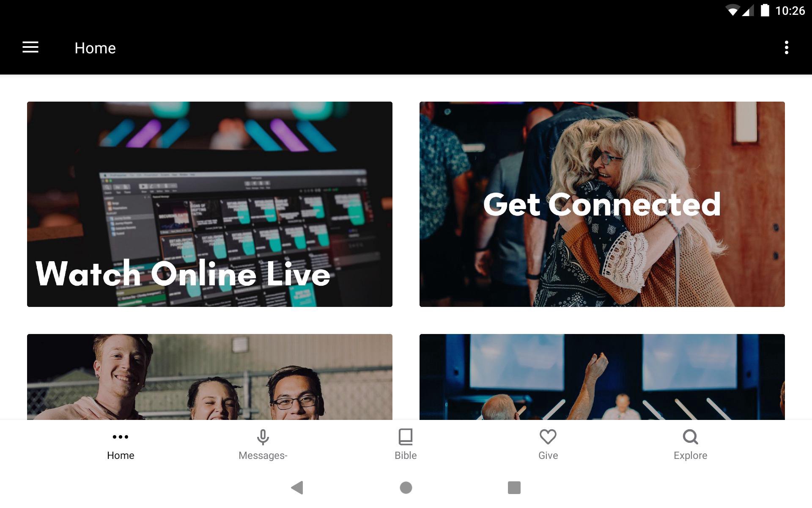Tap the microphone Messages icon
Viewport: 812px width, 508px height.
pyautogui.click(x=263, y=437)
